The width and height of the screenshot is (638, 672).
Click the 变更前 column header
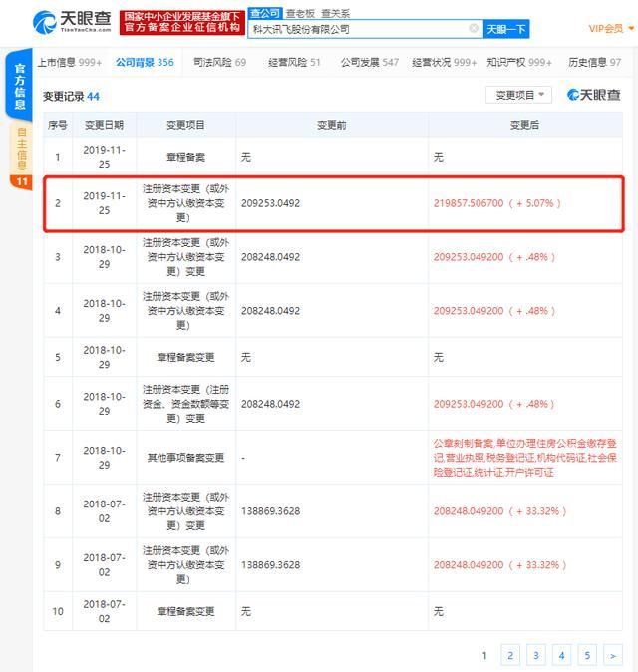pyautogui.click(x=332, y=125)
